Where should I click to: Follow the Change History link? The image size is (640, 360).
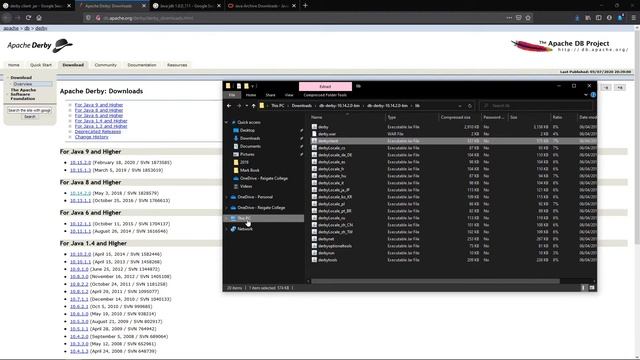91,137
